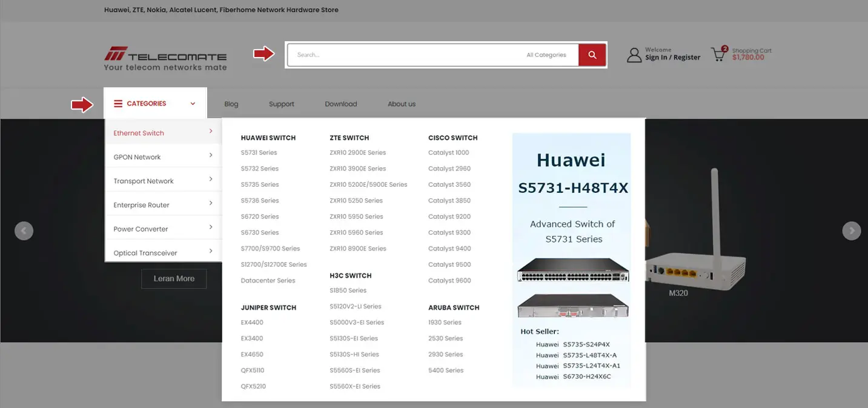
Task: Advance carousel with right arrow
Action: [x=852, y=231]
